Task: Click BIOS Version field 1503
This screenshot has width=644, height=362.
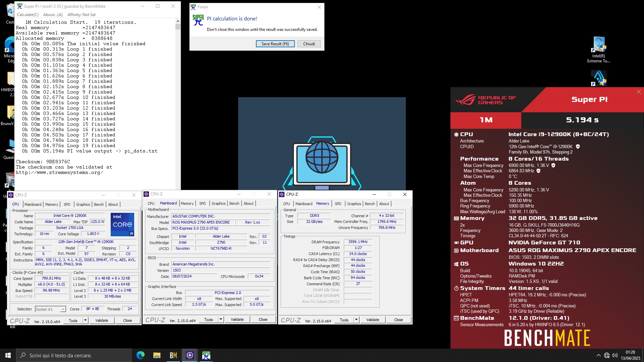Action: click(x=221, y=270)
